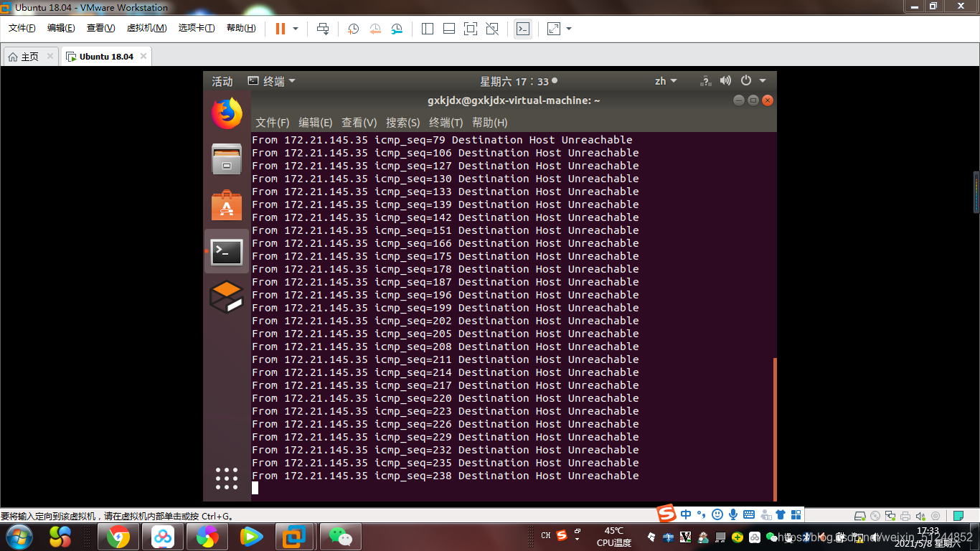Open terminal 搜索(S) menu
Screen dimensions: 980x551
click(403, 123)
